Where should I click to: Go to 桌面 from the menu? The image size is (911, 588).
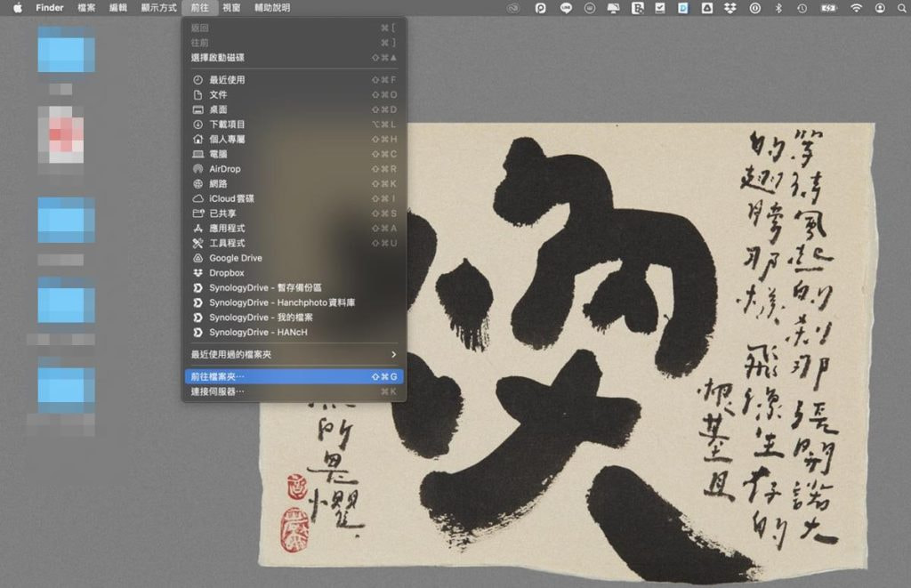pyautogui.click(x=294, y=109)
